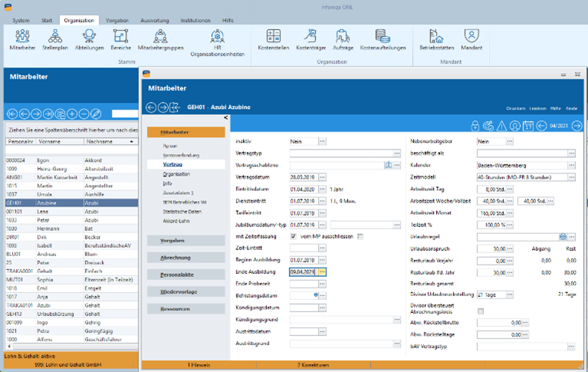Open Mitarbeitergruppen ribbon icon
The image size is (588, 372).
coord(160,40)
